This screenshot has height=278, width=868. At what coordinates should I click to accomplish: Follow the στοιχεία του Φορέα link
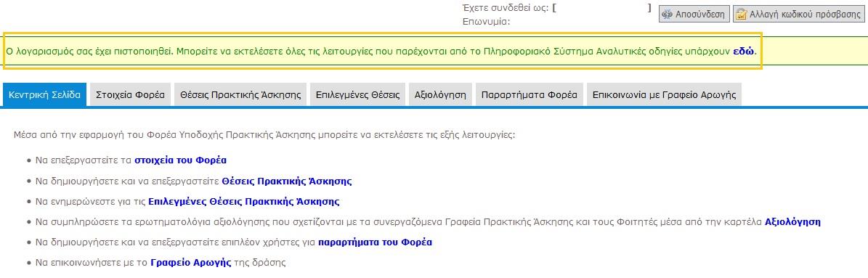pyautogui.click(x=180, y=160)
